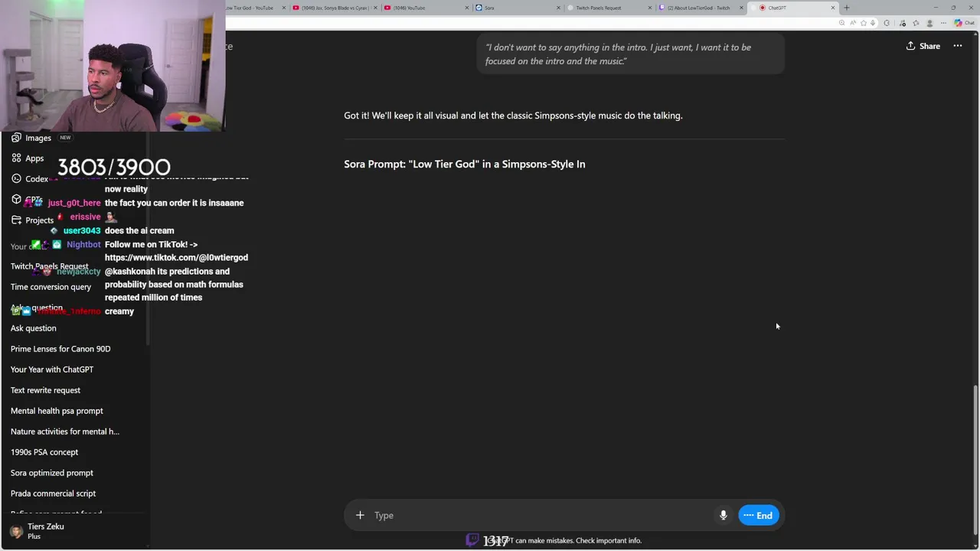Switch to the '(1046) YouTube' browser tab
980x551 pixels.
[x=425, y=8]
